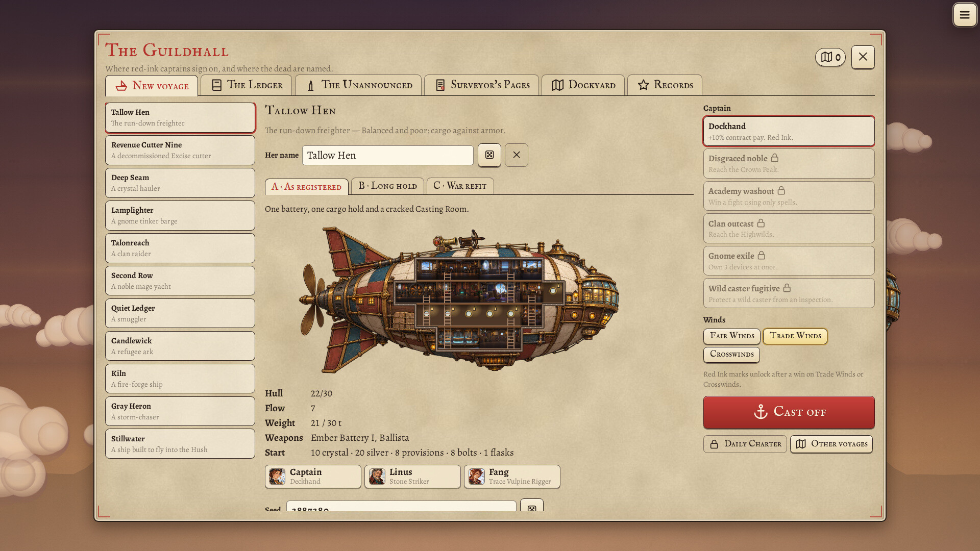980x551 pixels.
Task: Open the Dockyard tab
Action: coord(583,85)
